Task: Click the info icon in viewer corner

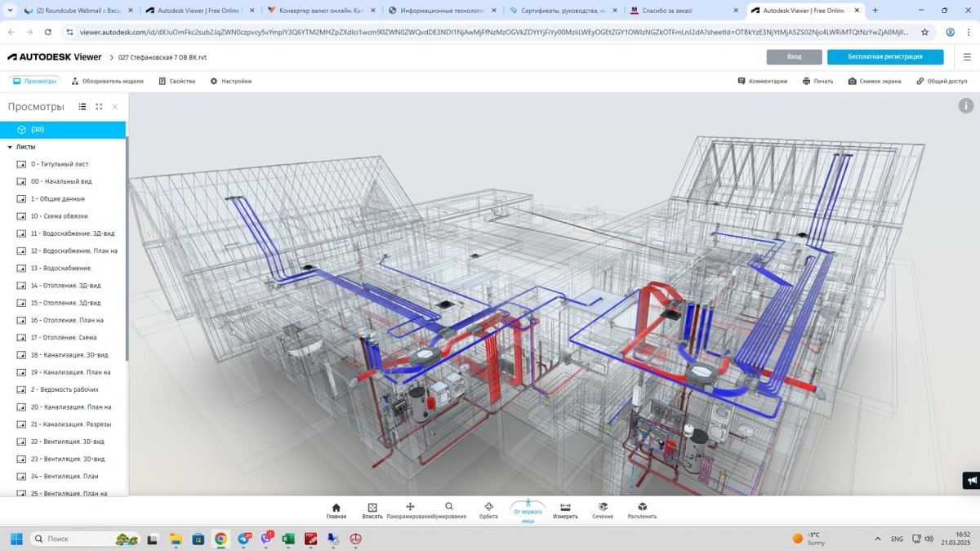Action: [966, 106]
